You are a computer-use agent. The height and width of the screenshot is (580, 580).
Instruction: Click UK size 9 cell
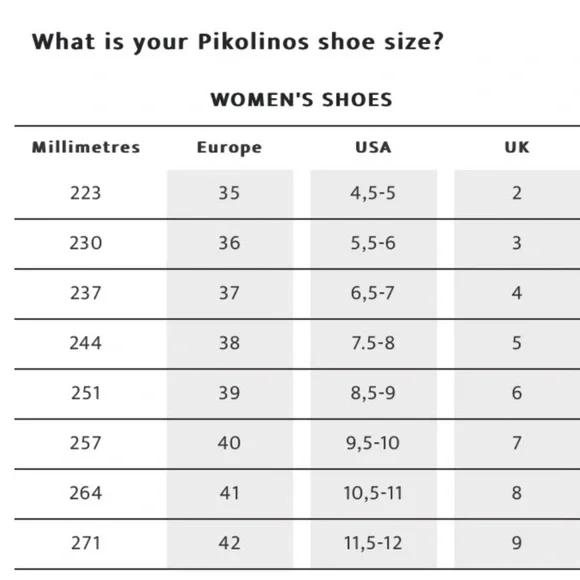pyautogui.click(x=517, y=543)
